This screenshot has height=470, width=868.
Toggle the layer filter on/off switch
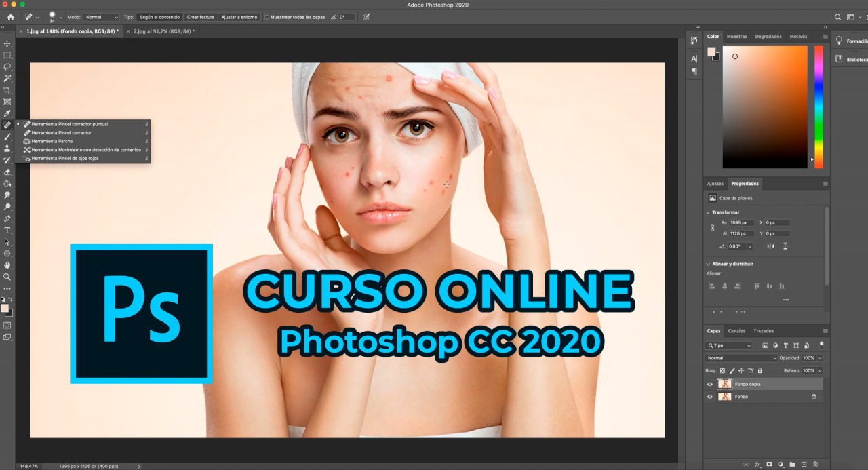click(821, 345)
